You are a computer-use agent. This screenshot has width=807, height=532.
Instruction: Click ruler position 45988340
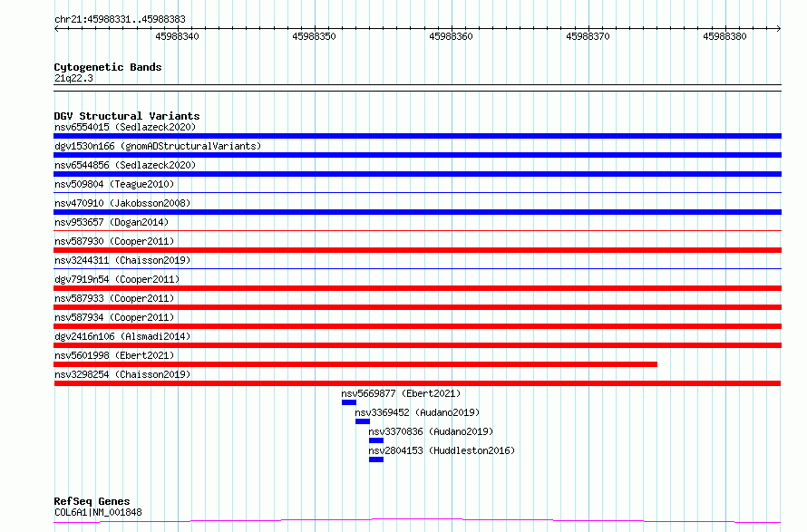(177, 36)
